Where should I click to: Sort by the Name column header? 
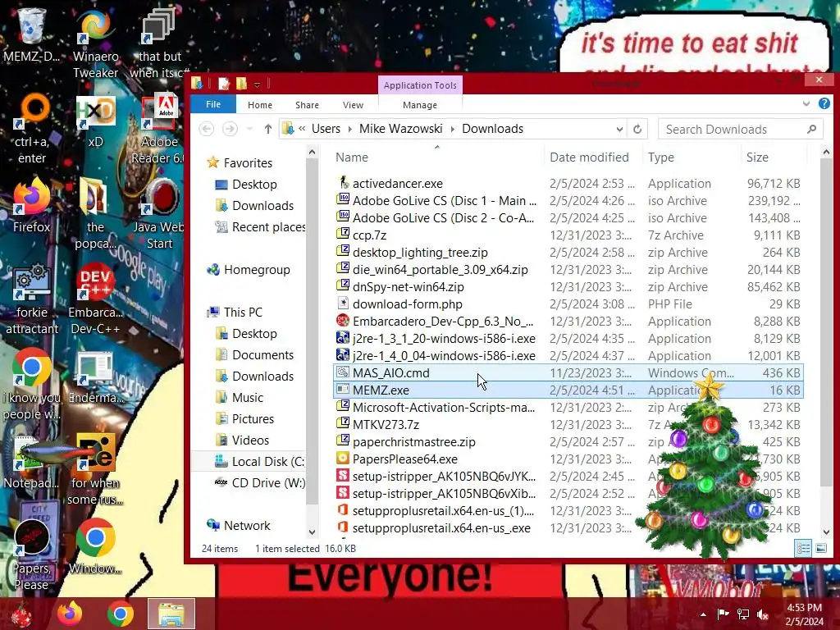pos(437,157)
